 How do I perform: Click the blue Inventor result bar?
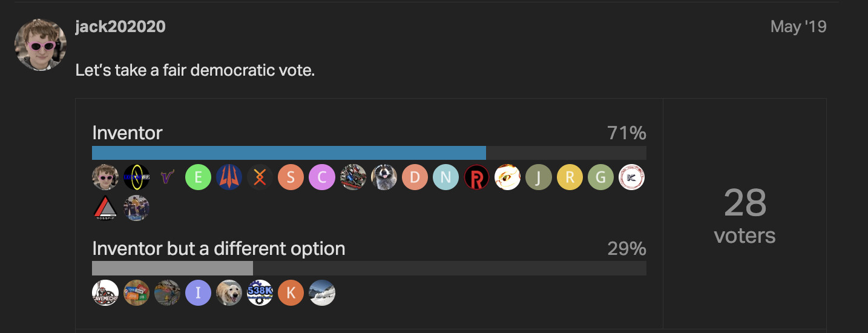tap(289, 153)
